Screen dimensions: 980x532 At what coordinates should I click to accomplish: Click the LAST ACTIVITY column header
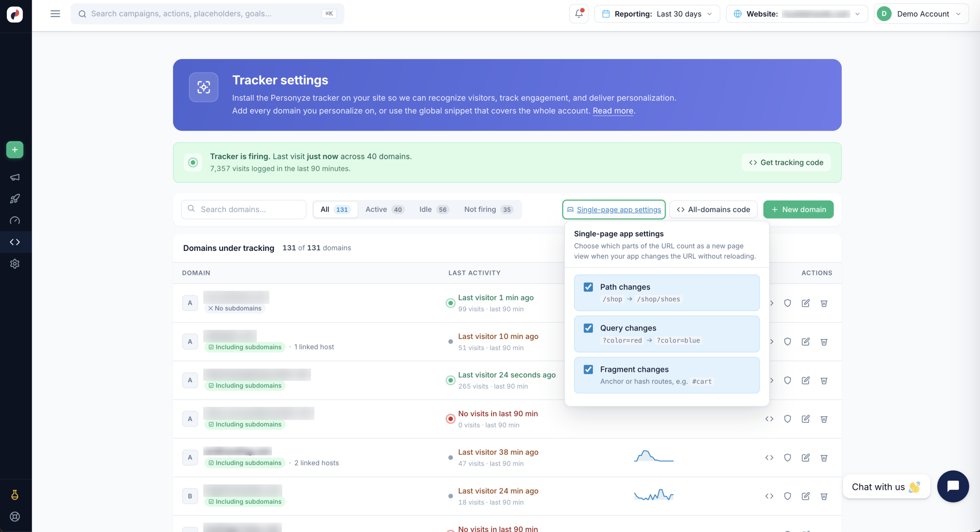pyautogui.click(x=474, y=273)
